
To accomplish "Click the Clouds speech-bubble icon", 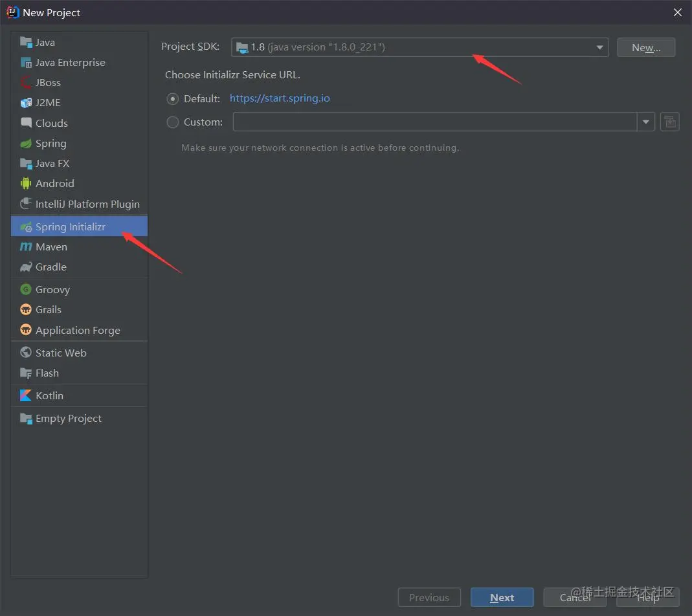I will point(26,123).
